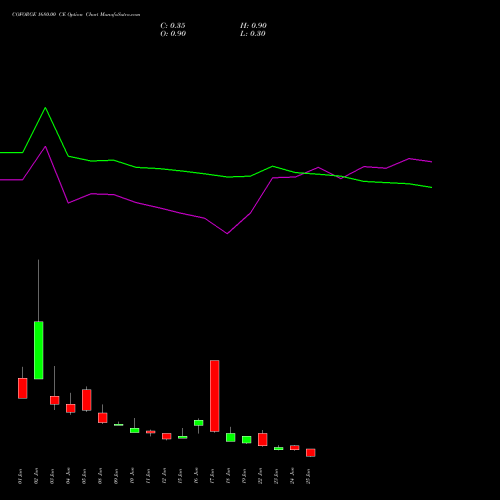Click the green candle above 16 Jun
Viewport: 500px width, 500px height.
pyautogui.click(x=199, y=423)
